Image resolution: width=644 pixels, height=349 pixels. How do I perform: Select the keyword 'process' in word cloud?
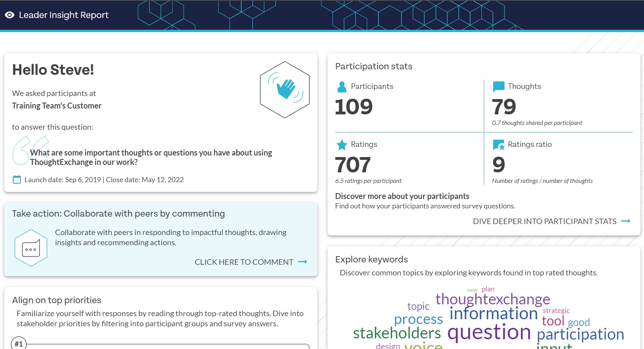coord(418,319)
